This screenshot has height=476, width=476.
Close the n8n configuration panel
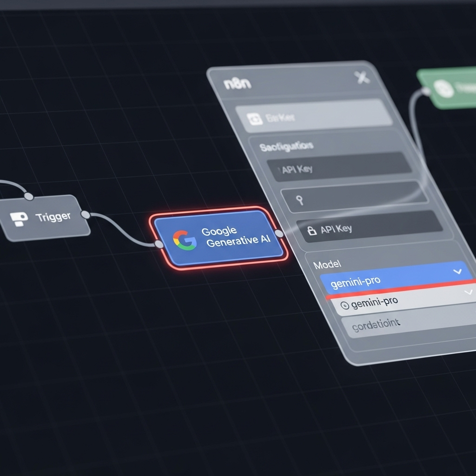[x=362, y=78]
